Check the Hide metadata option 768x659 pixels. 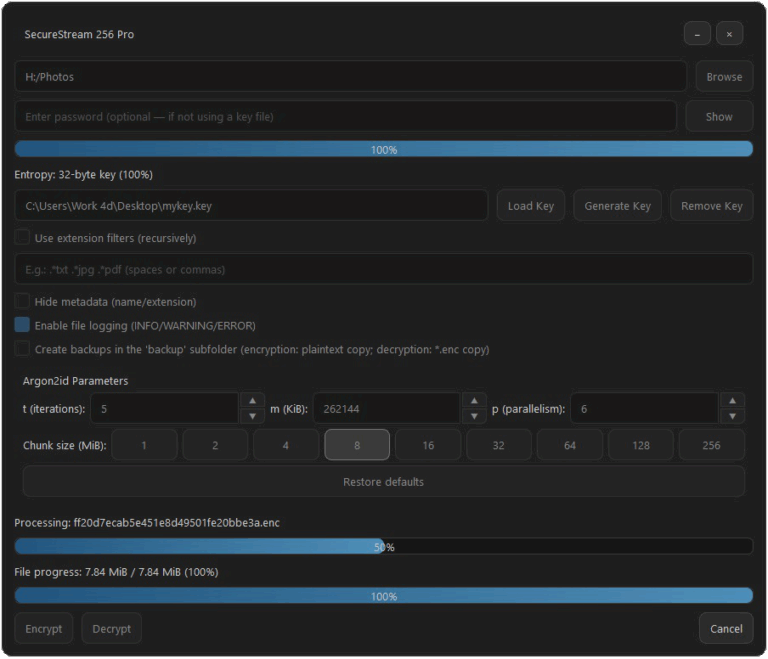pos(22,301)
